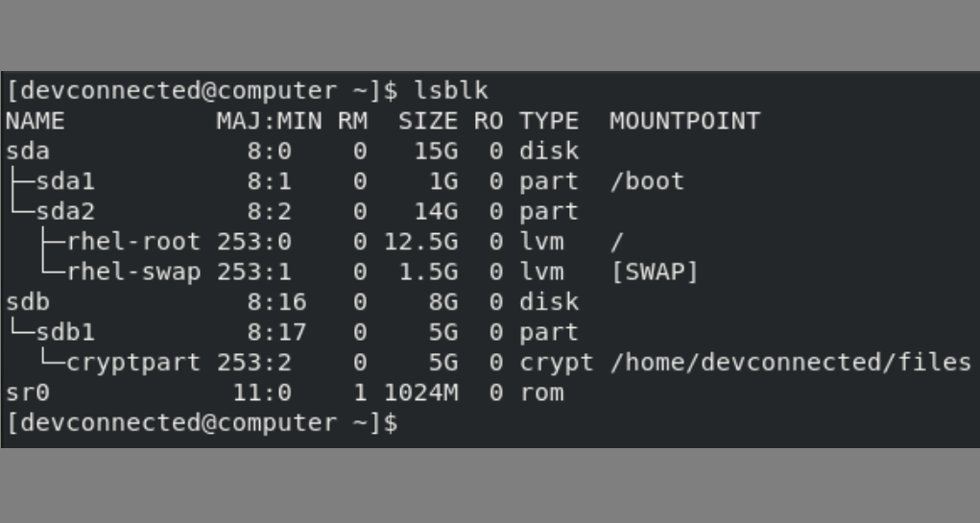Click the /boot mountpoint text

(646, 181)
